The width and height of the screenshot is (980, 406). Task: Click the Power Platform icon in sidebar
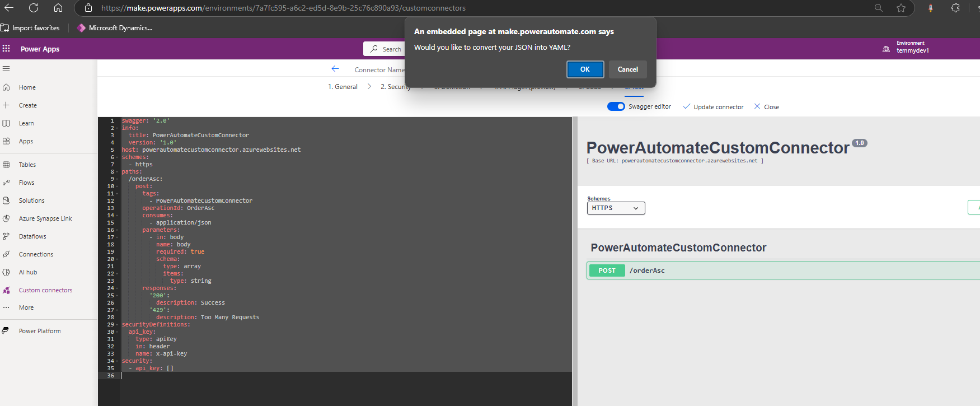coord(5,331)
